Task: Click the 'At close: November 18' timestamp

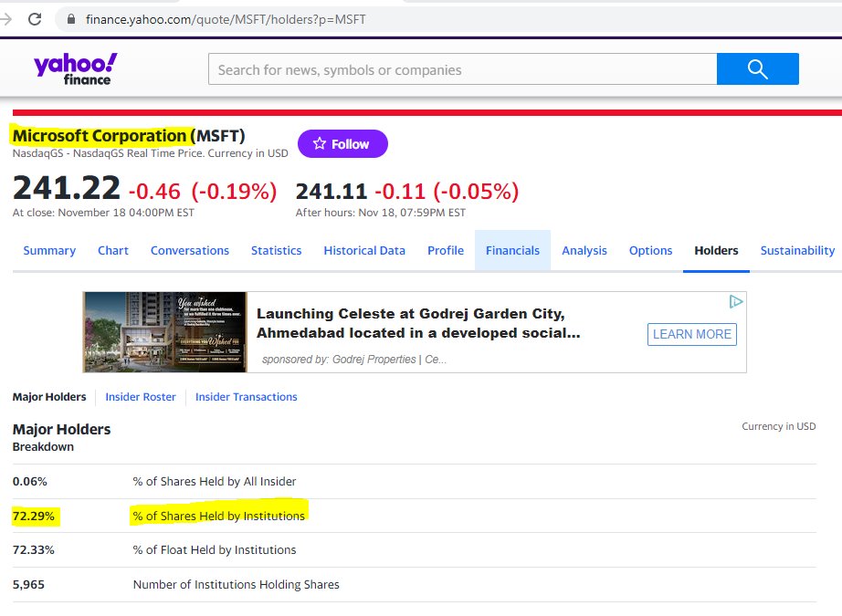Action: click(x=103, y=213)
